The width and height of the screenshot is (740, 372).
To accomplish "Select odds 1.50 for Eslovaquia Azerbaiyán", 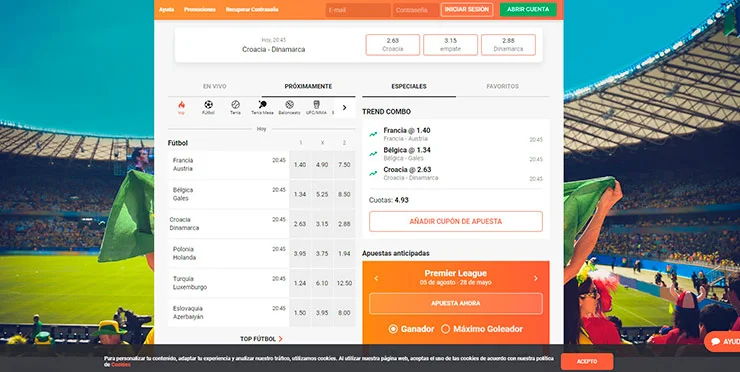I will pyautogui.click(x=300, y=313).
